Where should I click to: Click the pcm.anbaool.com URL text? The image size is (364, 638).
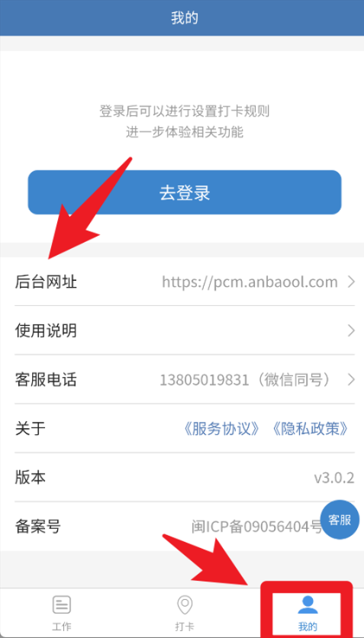[250, 282]
